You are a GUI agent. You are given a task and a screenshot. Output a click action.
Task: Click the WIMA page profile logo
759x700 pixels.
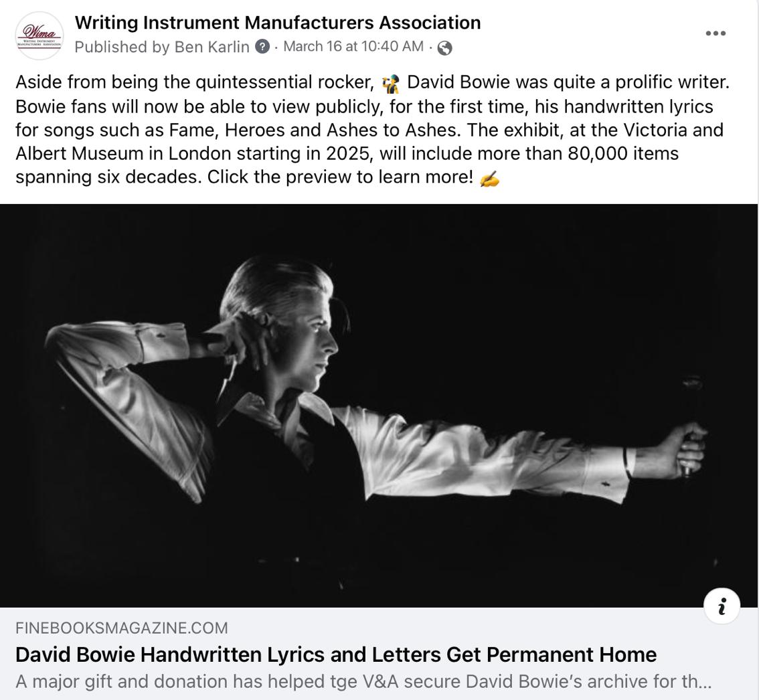(39, 35)
